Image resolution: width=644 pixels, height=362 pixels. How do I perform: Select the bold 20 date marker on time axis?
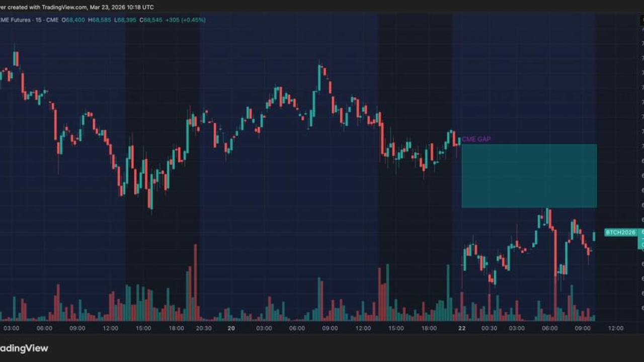click(231, 328)
